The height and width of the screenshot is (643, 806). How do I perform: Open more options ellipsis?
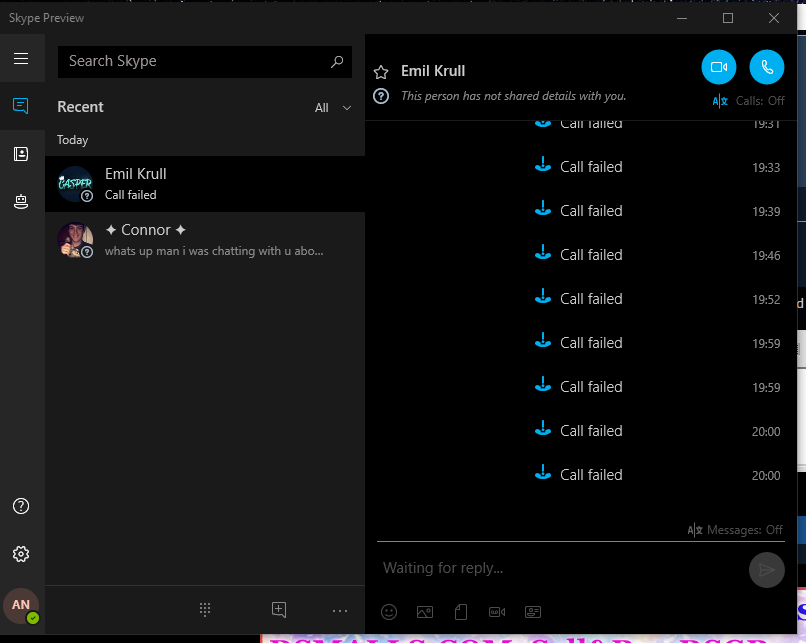pyautogui.click(x=340, y=611)
